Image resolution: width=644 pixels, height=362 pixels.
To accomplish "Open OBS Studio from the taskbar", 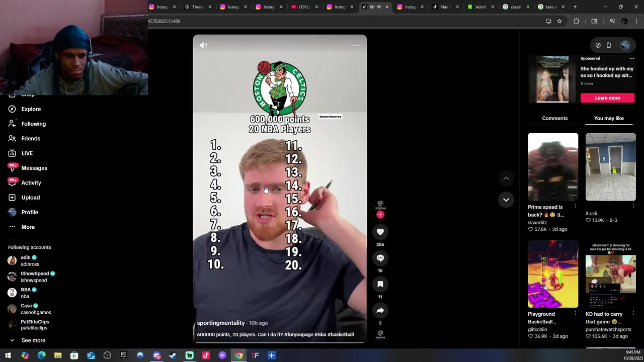I will coord(107,355).
